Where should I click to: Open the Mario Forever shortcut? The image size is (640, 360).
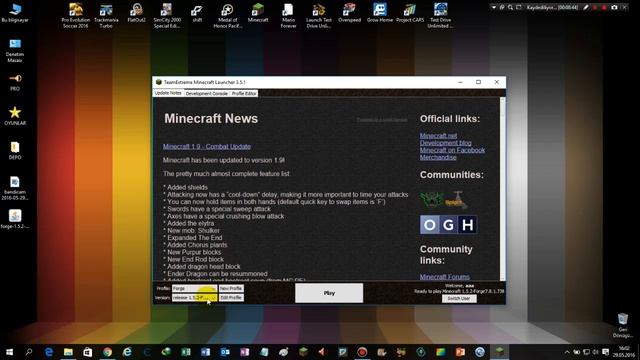pos(288,16)
